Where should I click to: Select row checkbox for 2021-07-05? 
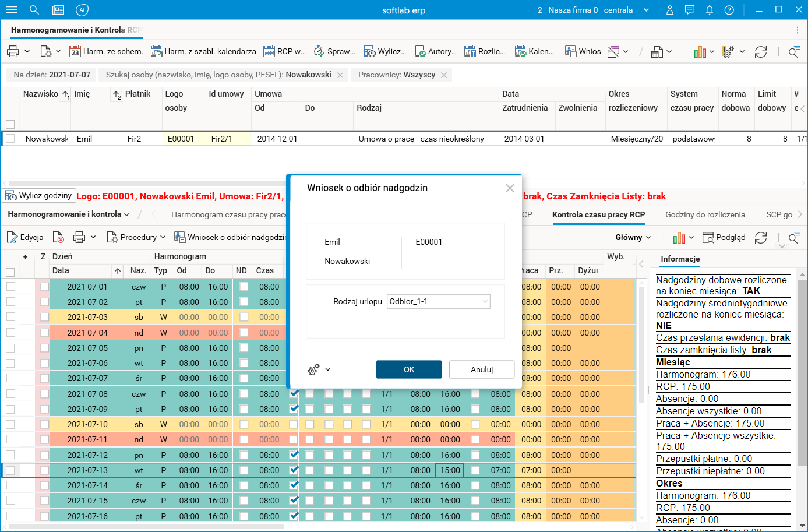(10, 348)
